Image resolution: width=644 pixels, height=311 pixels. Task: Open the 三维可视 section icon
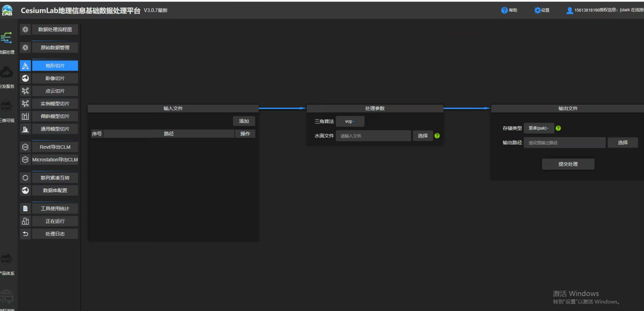click(6, 106)
